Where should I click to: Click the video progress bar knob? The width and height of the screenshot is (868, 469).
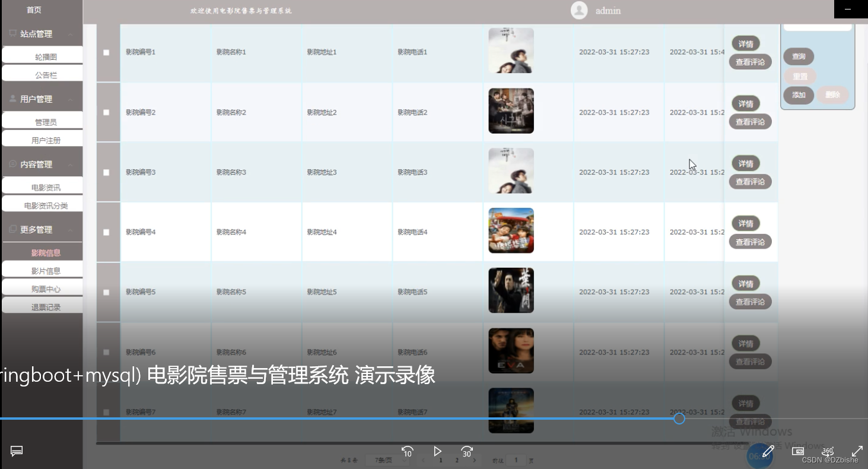click(x=679, y=419)
